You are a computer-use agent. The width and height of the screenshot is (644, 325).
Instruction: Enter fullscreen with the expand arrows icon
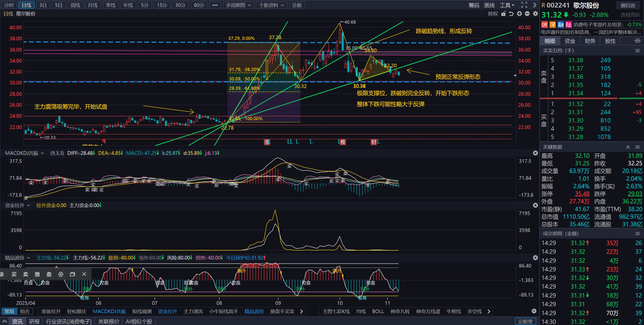tap(524, 5)
